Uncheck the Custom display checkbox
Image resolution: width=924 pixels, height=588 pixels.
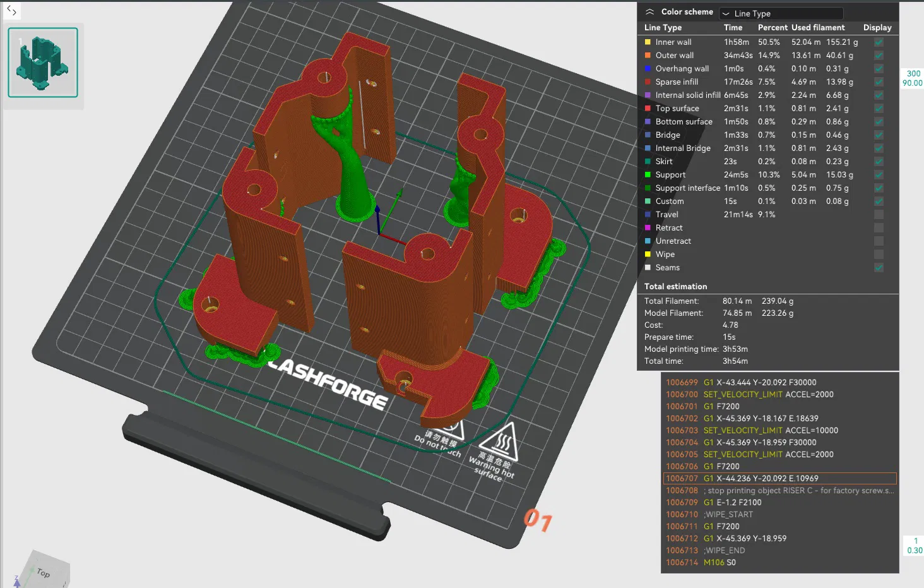879,201
